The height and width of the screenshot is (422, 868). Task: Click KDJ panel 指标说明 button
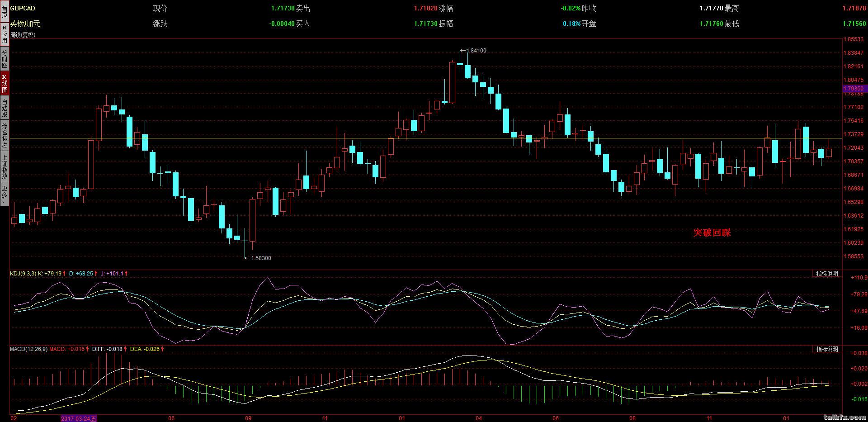click(x=827, y=274)
